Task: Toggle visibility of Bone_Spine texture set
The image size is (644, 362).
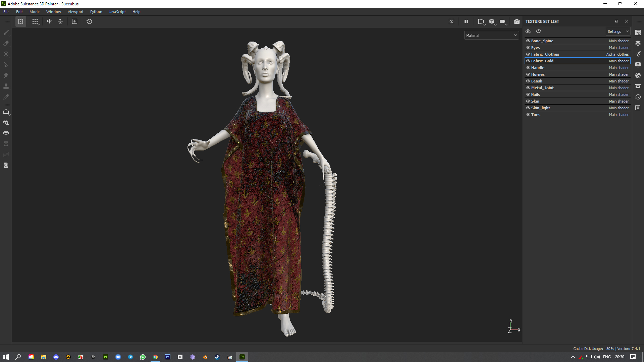Action: point(528,41)
